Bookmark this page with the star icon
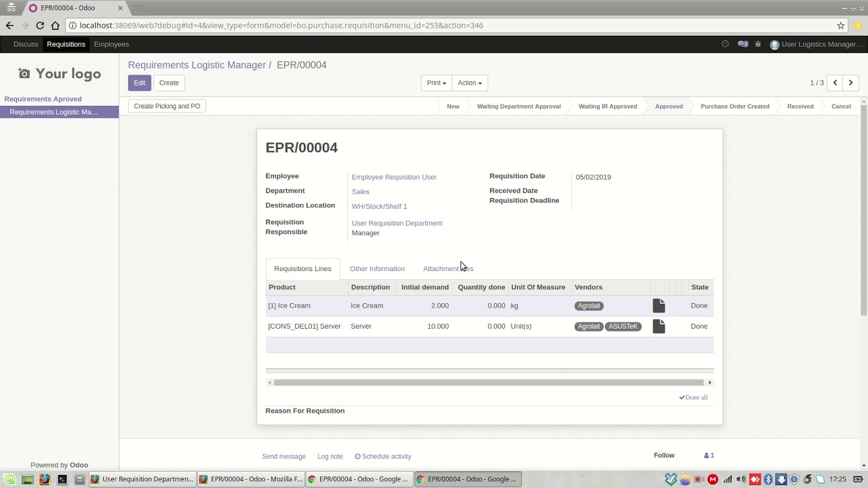The image size is (868, 488). (841, 26)
